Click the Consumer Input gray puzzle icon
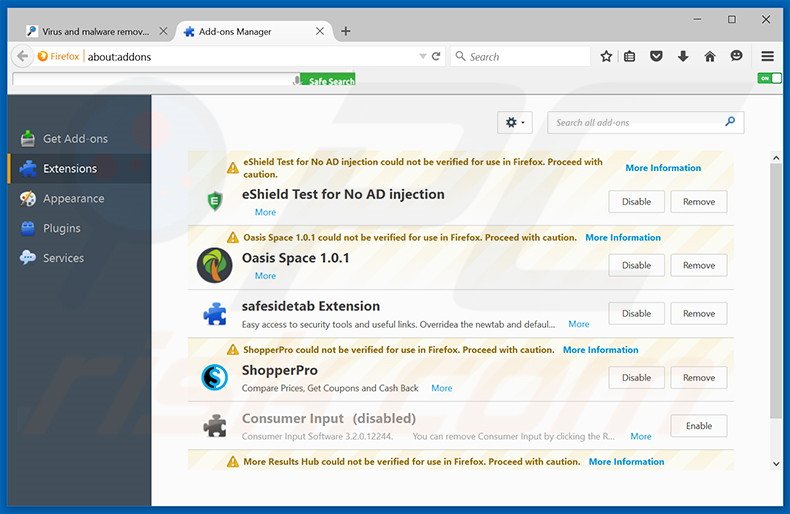This screenshot has width=790, height=514. coord(215,426)
